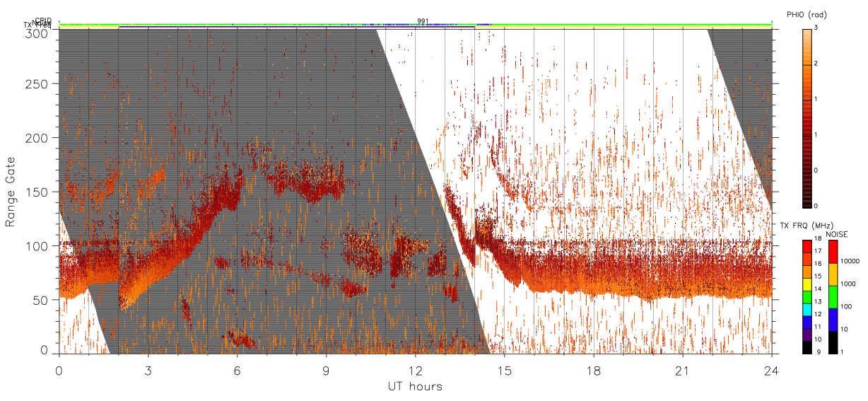Select the cyan 12–13 MHz TX FRQ swatch
This screenshot has width=868, height=401.
click(807, 310)
